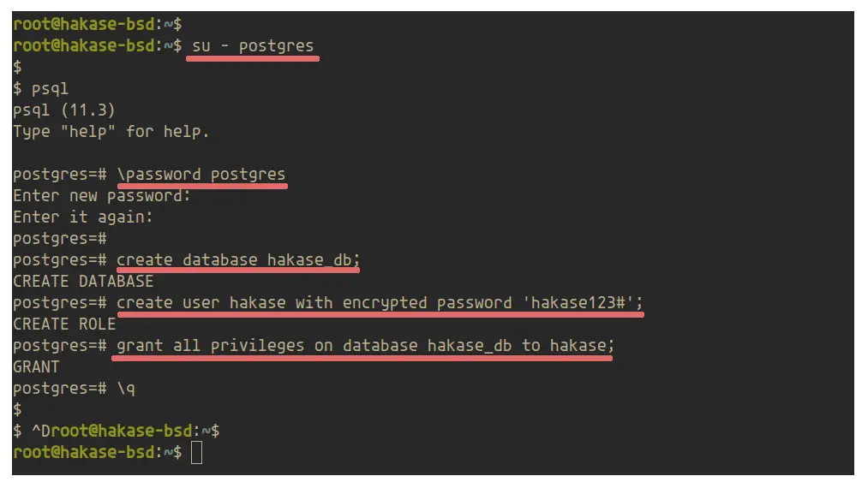Click the 'GRANT' output line

click(36, 366)
